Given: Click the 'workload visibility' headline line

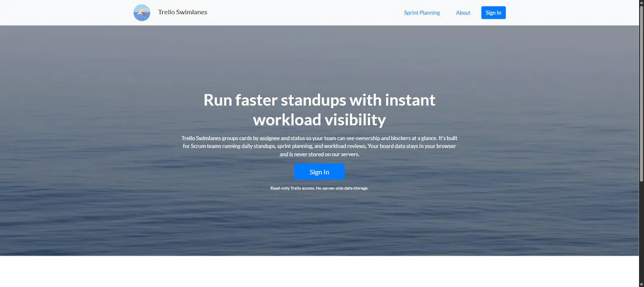Looking at the screenshot, I should click(x=319, y=120).
